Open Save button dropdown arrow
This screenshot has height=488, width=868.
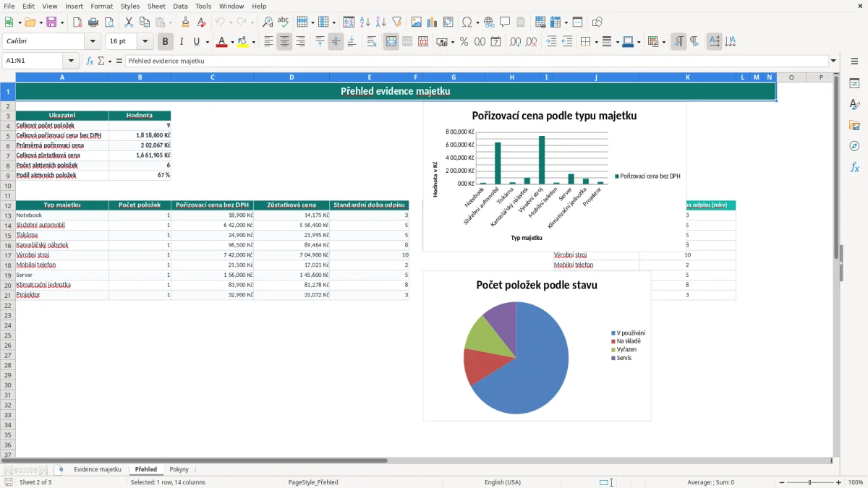point(62,22)
